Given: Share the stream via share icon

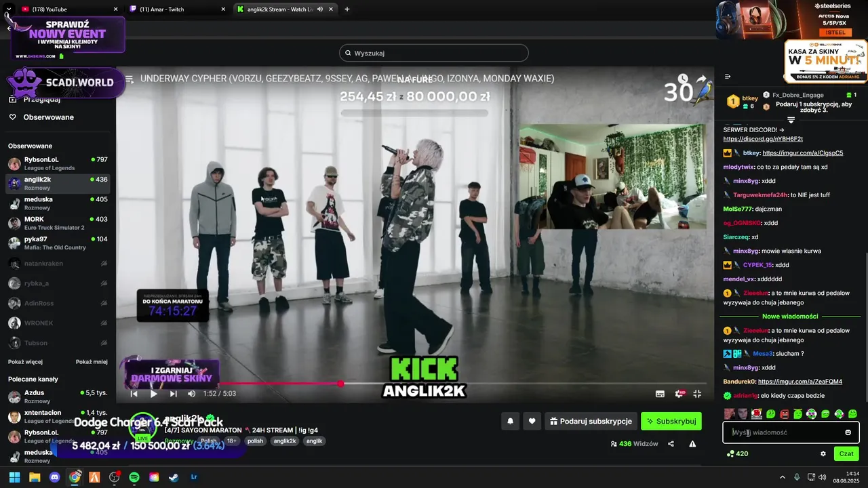Looking at the screenshot, I should (671, 444).
